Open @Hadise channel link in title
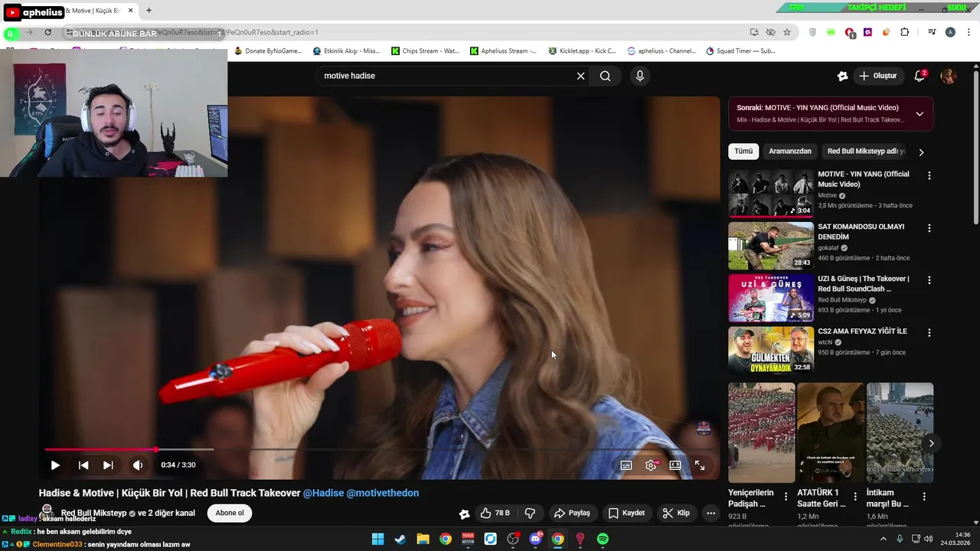This screenshot has height=551, width=980. (x=323, y=493)
